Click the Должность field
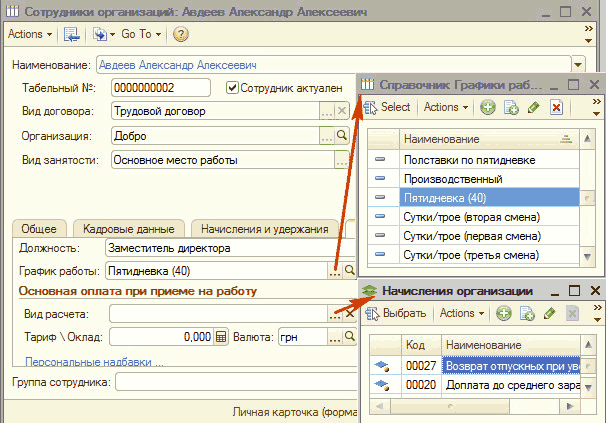The height and width of the screenshot is (423, 606). [x=230, y=248]
